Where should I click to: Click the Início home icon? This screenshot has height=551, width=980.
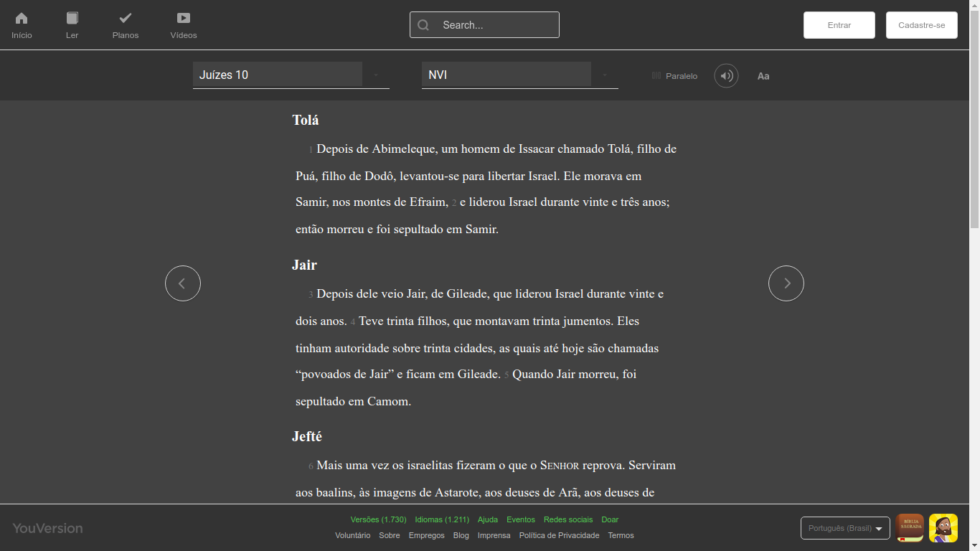(x=21, y=20)
